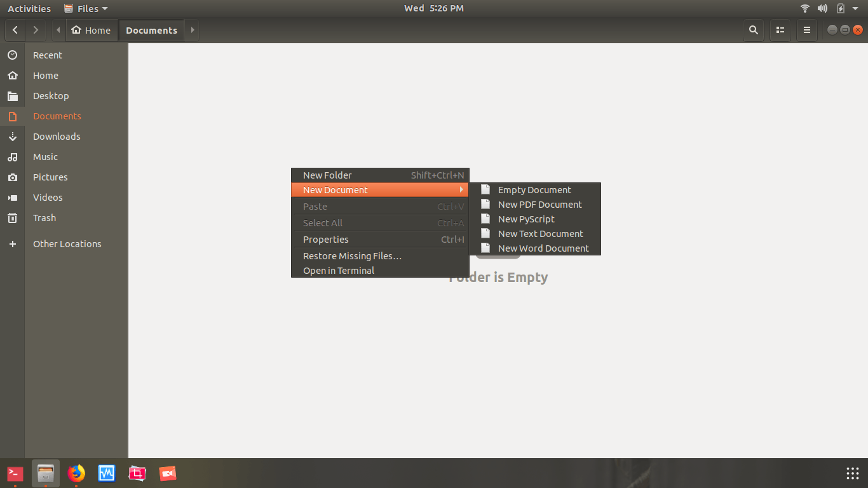Show applications grid icon
The width and height of the screenshot is (868, 488).
[853, 473]
